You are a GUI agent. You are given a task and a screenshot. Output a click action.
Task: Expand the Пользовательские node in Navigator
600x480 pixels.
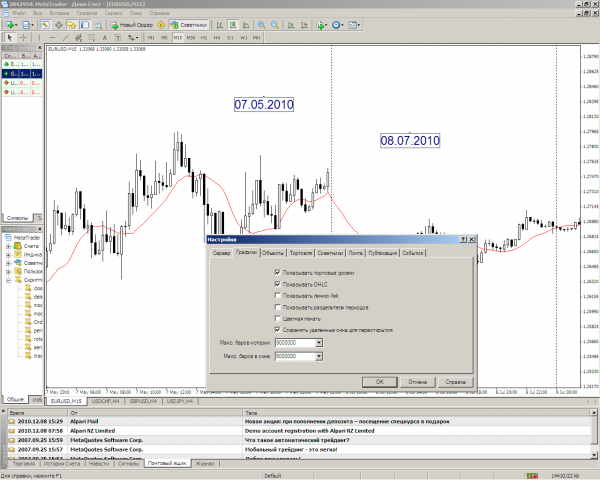(8, 271)
